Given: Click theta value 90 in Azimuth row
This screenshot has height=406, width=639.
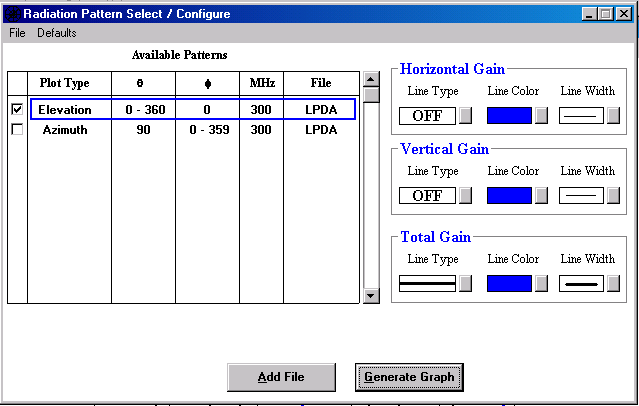Looking at the screenshot, I should click(x=143, y=130).
